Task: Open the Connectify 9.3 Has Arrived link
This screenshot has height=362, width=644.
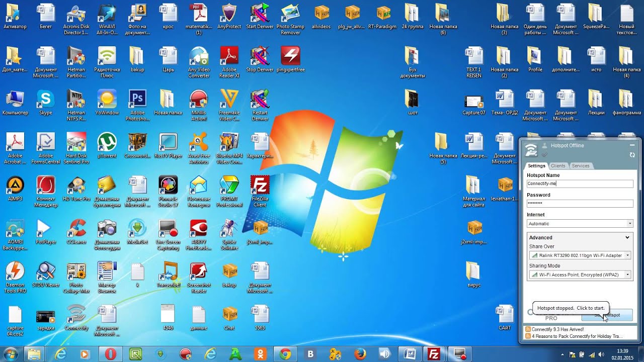Action: tap(557, 329)
